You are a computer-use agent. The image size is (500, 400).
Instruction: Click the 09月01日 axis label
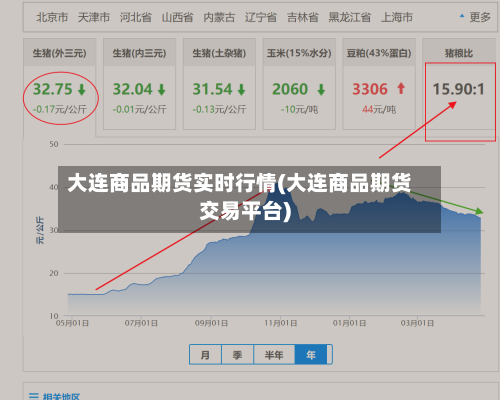pyautogui.click(x=211, y=323)
